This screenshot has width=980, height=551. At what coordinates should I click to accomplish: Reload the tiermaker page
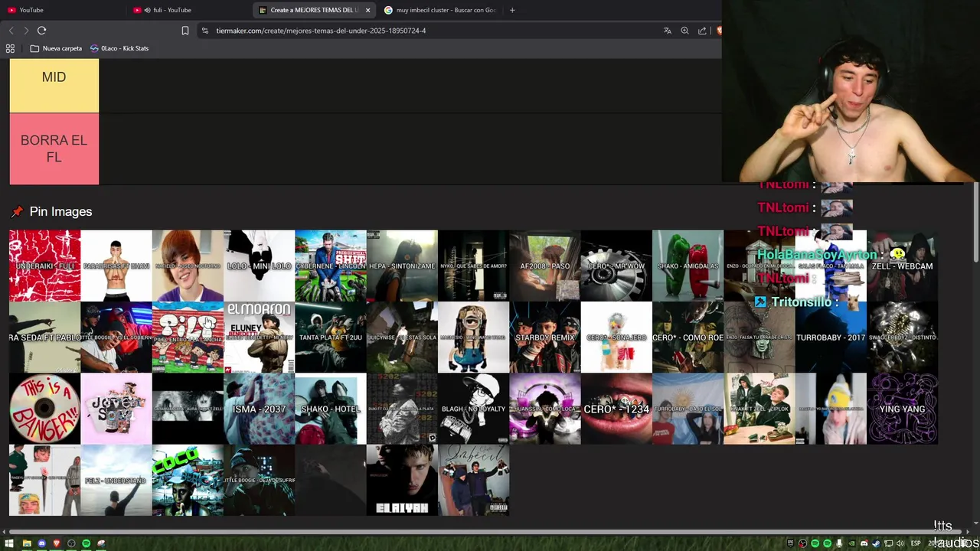tap(42, 31)
